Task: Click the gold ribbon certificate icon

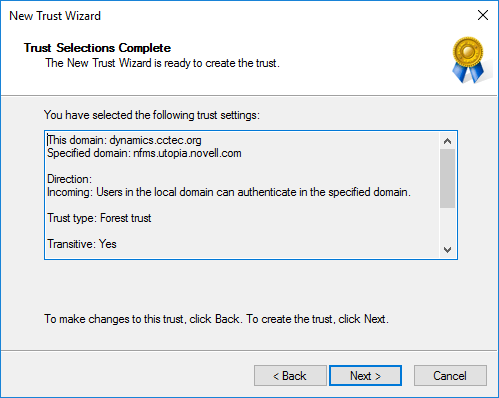Action: click(468, 60)
